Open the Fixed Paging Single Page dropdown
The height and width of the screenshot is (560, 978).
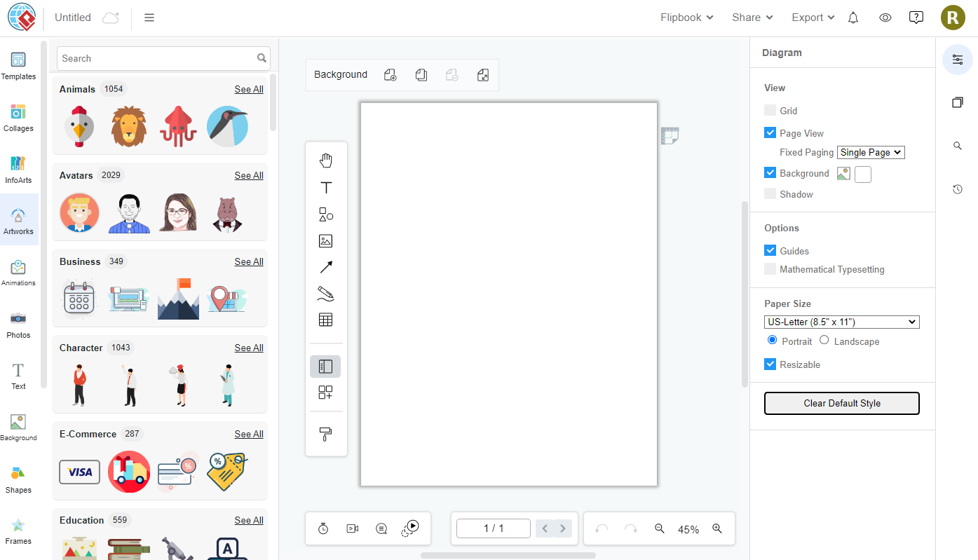(x=871, y=152)
